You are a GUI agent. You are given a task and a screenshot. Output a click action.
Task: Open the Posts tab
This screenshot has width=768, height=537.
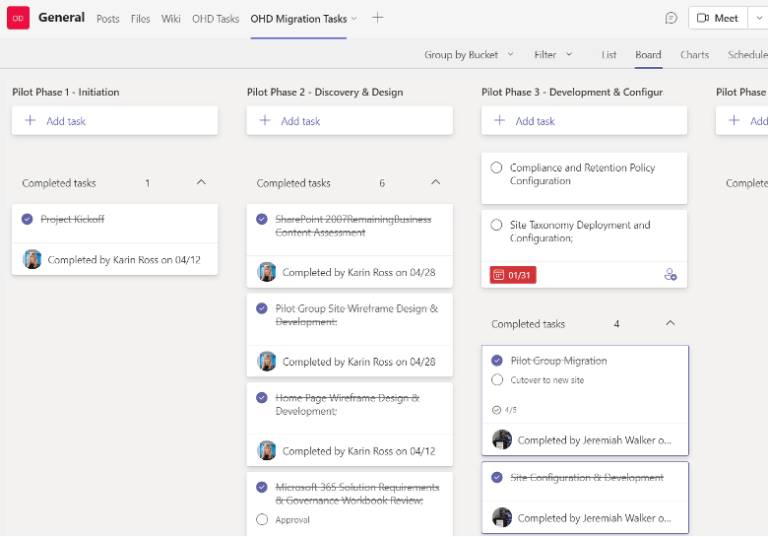(108, 19)
